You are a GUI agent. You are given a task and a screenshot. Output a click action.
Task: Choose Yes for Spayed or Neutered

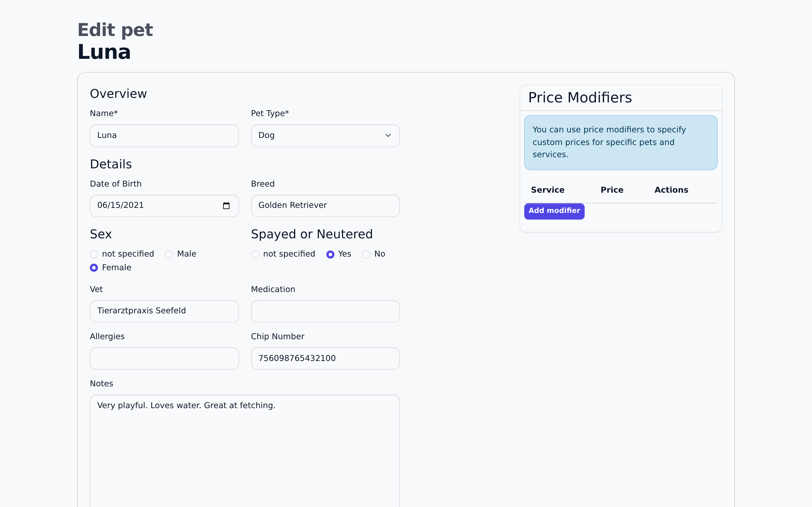tap(330, 255)
